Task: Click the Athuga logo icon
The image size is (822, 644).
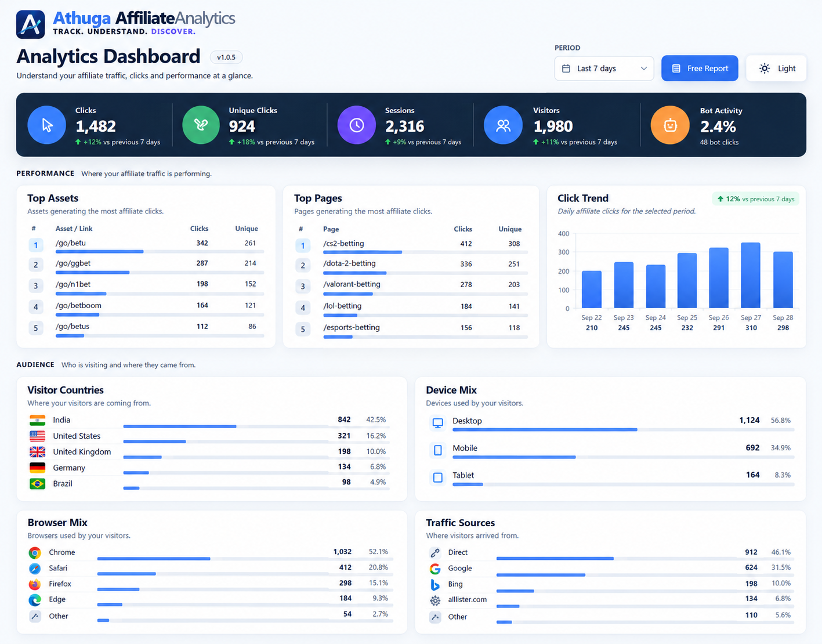Action: [x=30, y=24]
